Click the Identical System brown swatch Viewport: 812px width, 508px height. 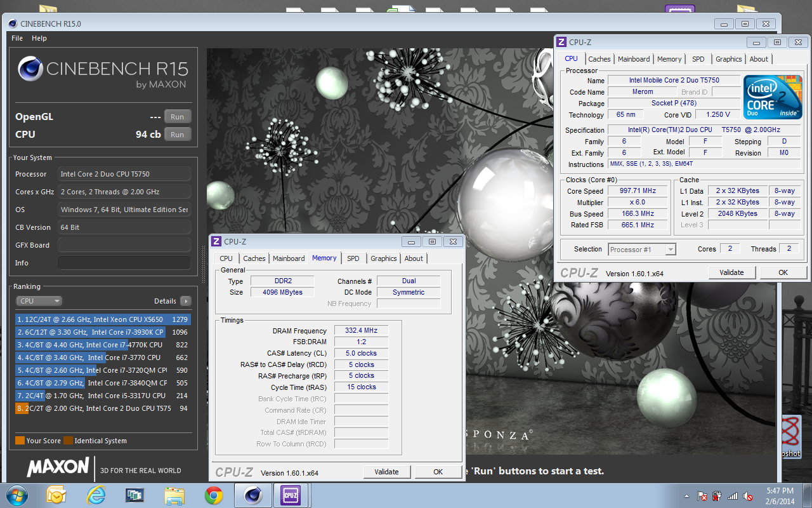click(x=68, y=441)
